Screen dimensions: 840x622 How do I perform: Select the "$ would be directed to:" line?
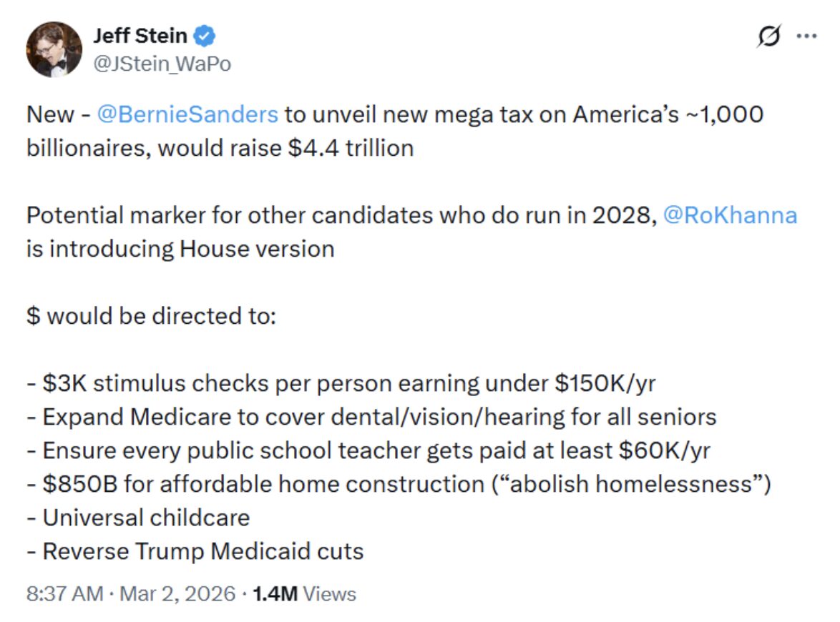click(x=150, y=317)
